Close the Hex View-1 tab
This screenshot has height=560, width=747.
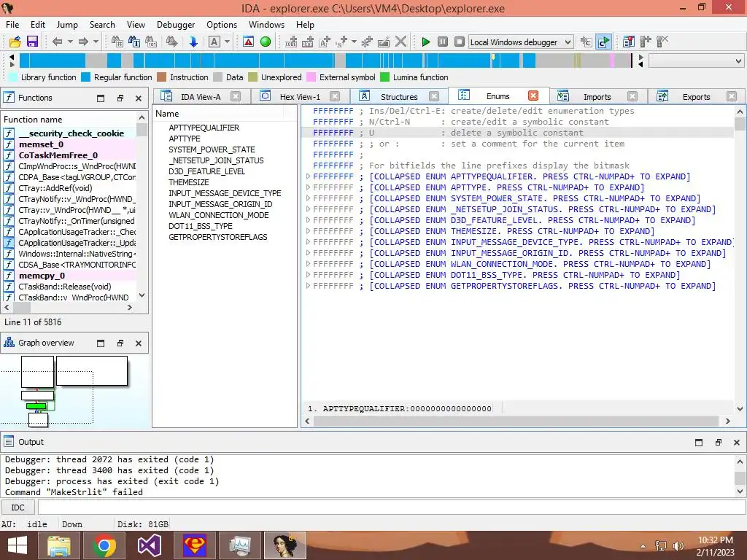click(335, 96)
